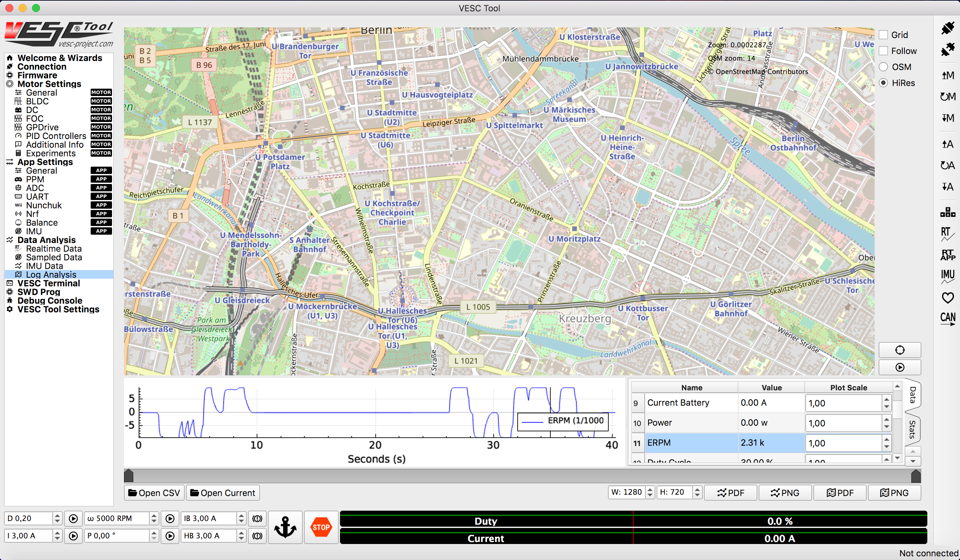Image resolution: width=960 pixels, height=560 pixels.
Task: Toggle the heart alive-packet icon
Action: pyautogui.click(x=947, y=298)
